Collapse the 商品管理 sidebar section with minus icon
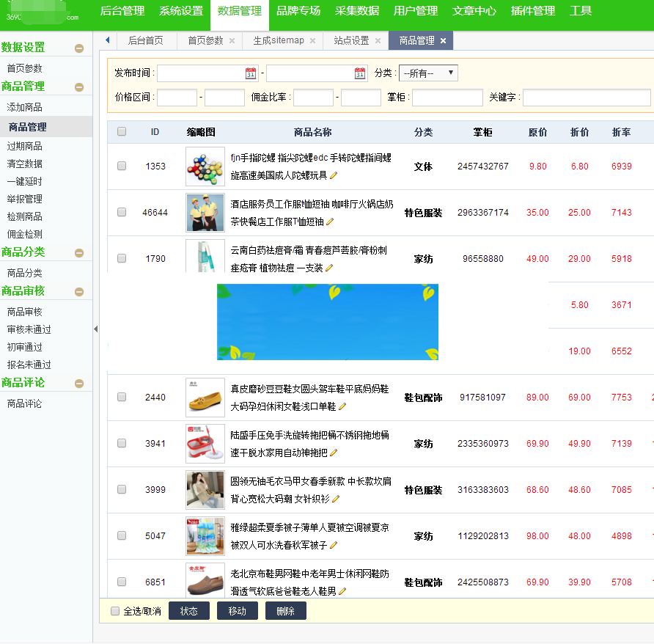This screenshot has height=644, width=654. click(x=79, y=86)
